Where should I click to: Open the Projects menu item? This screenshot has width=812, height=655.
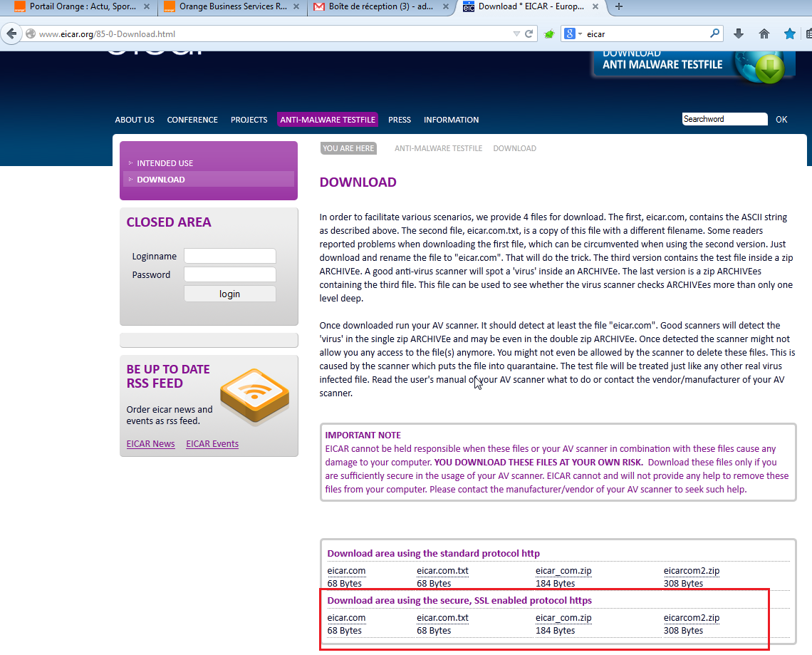[249, 120]
